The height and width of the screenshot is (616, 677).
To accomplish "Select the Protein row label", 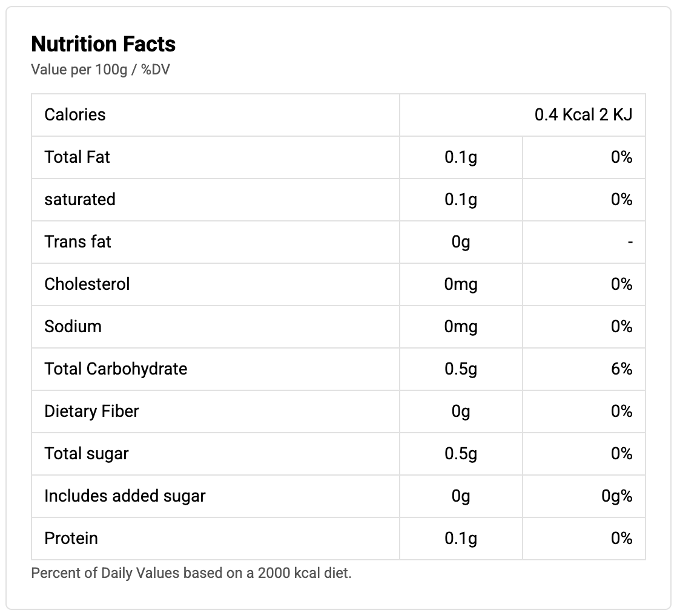I will click(71, 539).
